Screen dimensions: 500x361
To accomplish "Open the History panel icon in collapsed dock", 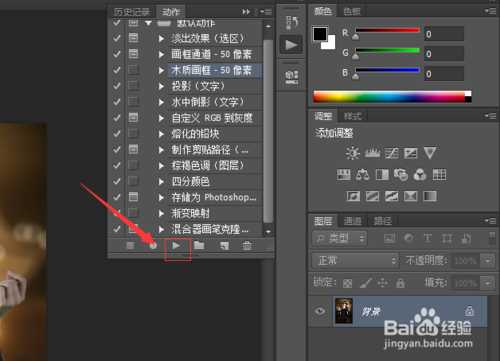I will (x=291, y=22).
